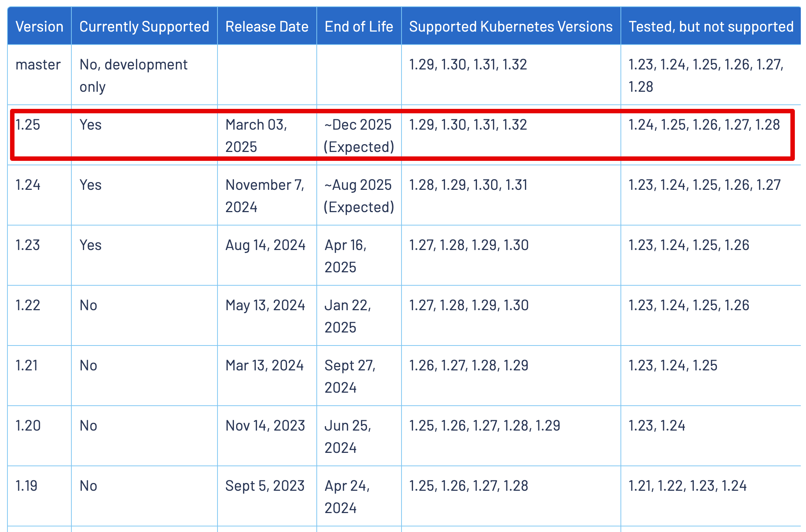Click the Mar 13, 2024 release date
Image resolution: width=806 pixels, height=532 pixels.
pos(264,366)
